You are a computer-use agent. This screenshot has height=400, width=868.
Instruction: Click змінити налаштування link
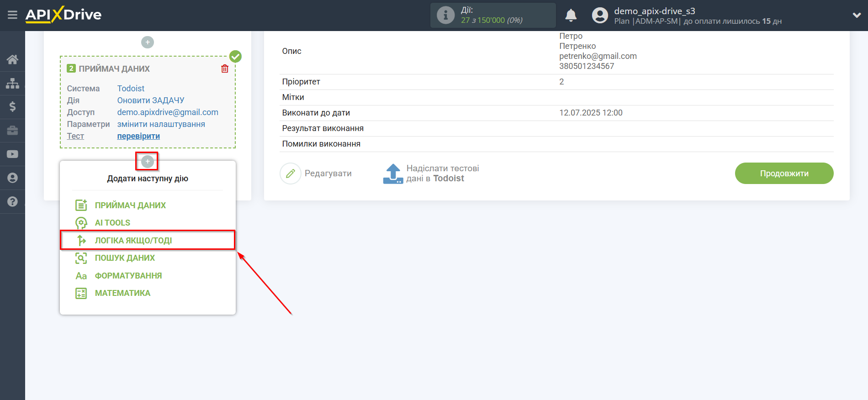pos(161,124)
